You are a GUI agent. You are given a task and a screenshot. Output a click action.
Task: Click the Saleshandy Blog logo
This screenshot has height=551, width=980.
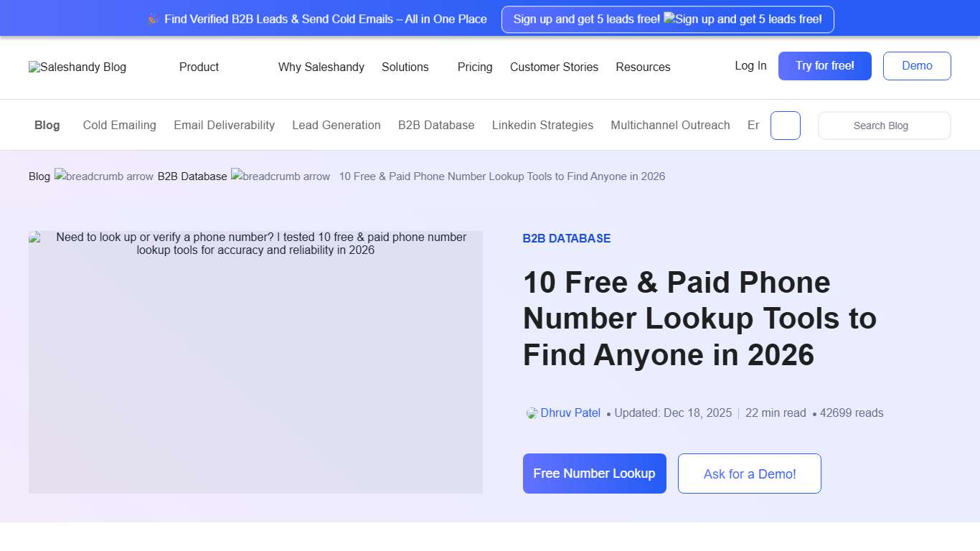pyautogui.click(x=77, y=67)
